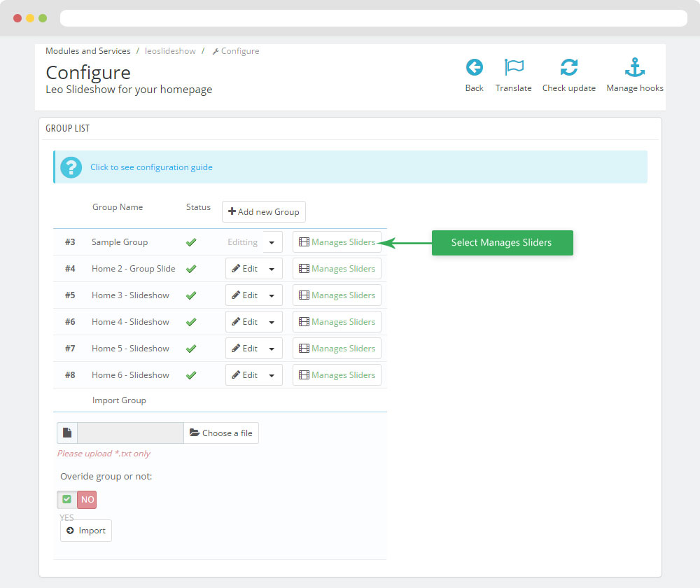Screen dimensions: 700x588
Task: Open Manages Sliders for Home 6 - Slideshow
Action: coord(337,375)
